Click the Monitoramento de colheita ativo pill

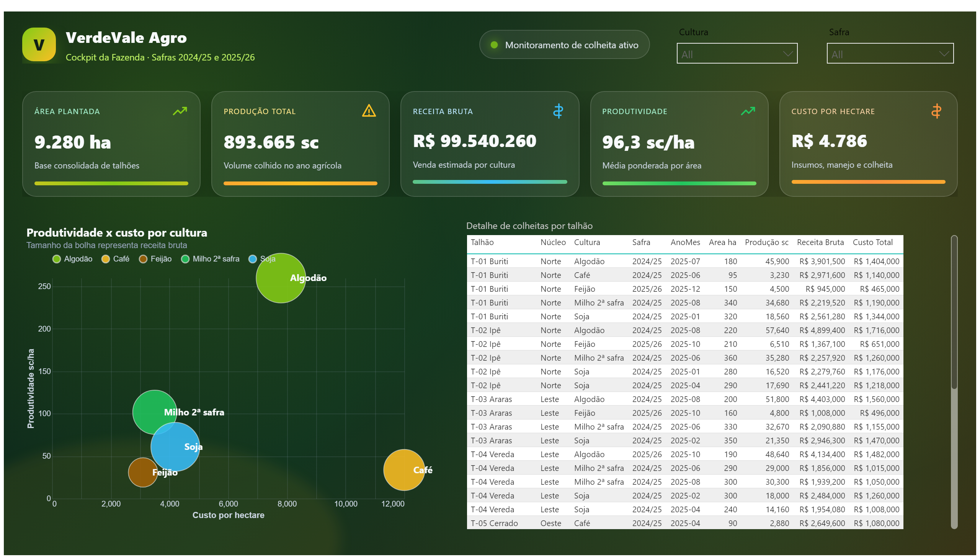tap(564, 45)
